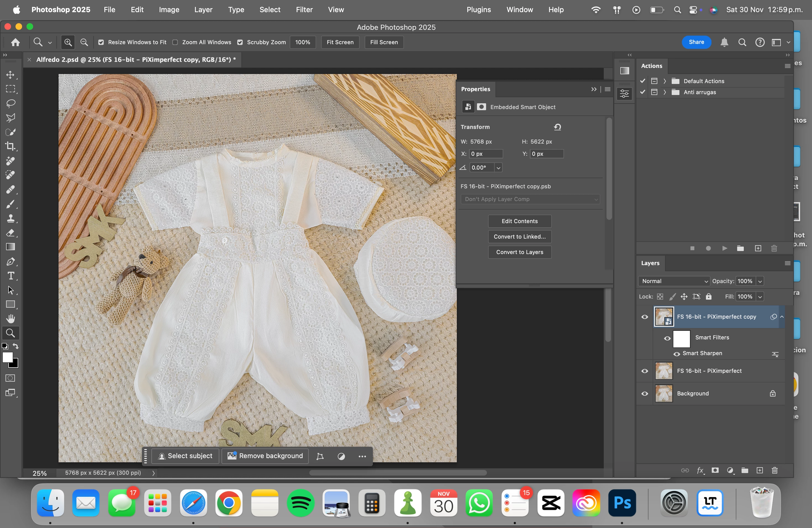This screenshot has width=812, height=528.
Task: Enable Zoom All Windows checkbox
Action: coord(175,42)
